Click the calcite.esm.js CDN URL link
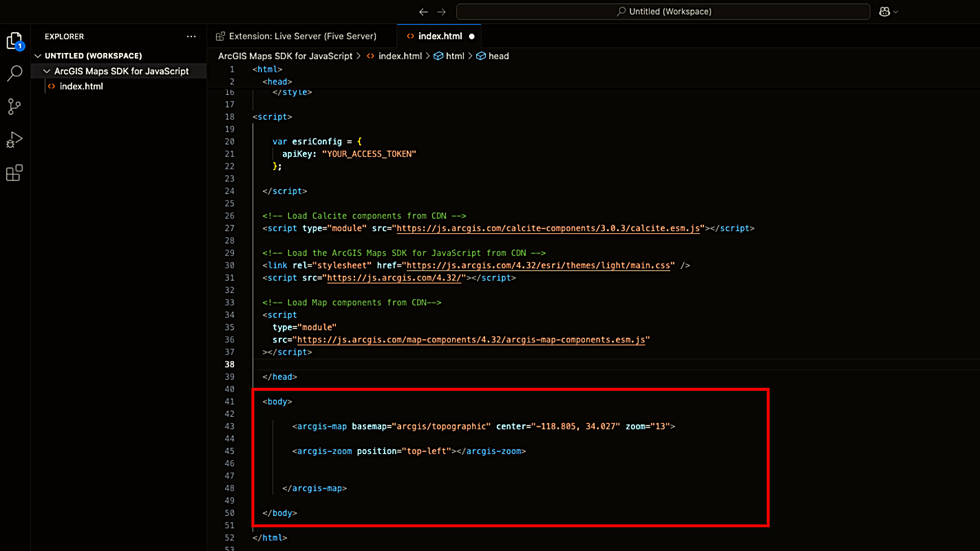 point(548,228)
